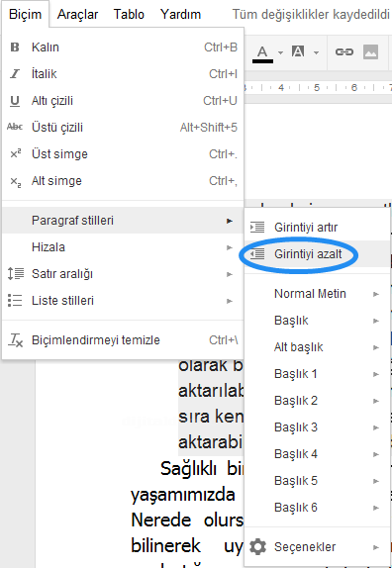392x568 pixels.
Task: Expand the Satır aralığı submenu arrow
Action: point(230,274)
